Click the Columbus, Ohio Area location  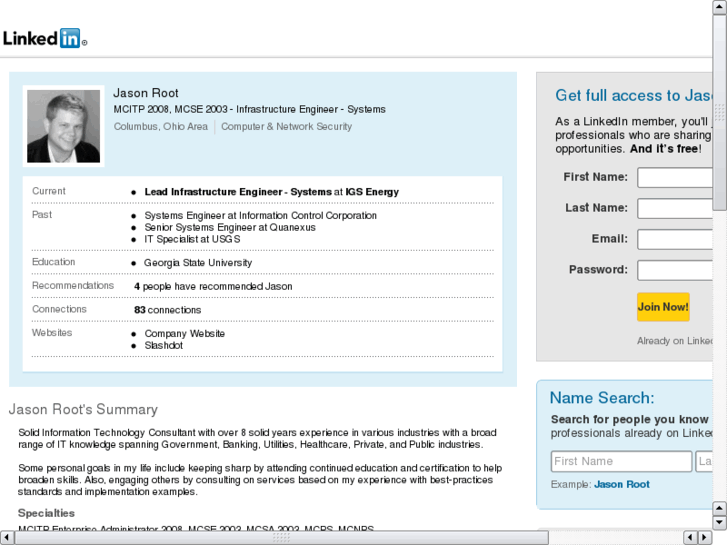pyautogui.click(x=161, y=127)
